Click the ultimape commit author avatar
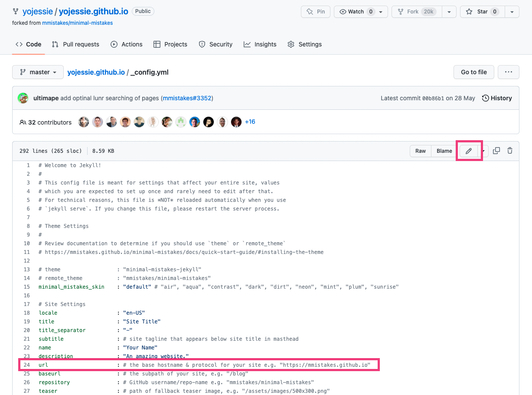Screen dimensions: 532x395 (23, 98)
